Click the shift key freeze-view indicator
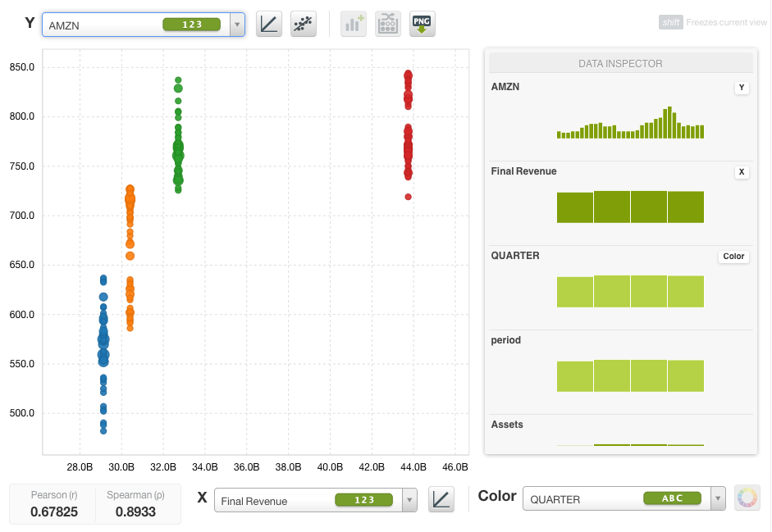This screenshot has height=532, width=772. coord(670,23)
